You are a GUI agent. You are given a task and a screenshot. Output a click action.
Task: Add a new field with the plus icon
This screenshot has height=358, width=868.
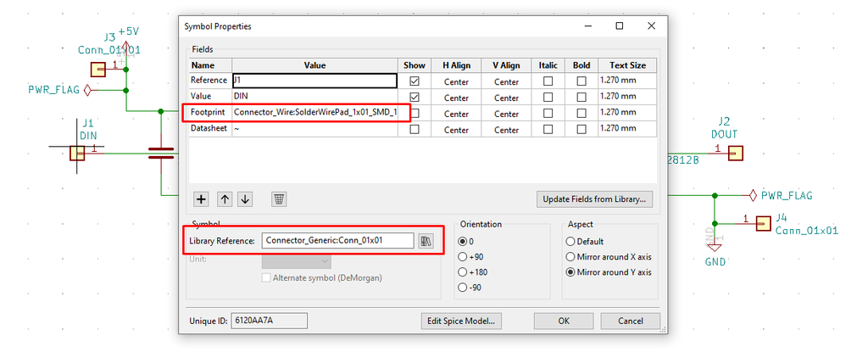pyautogui.click(x=202, y=199)
